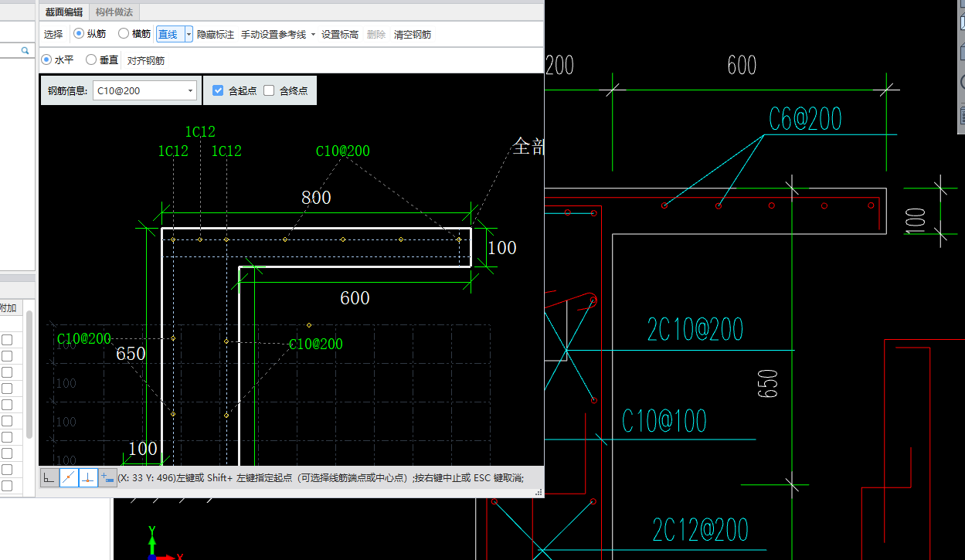The width and height of the screenshot is (965, 560).
Task: Click 隐藏标注 to hide annotations
Action: point(216,35)
